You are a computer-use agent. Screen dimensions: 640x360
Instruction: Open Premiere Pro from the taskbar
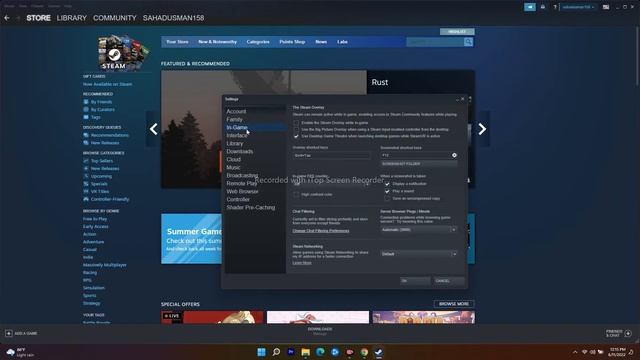click(291, 352)
